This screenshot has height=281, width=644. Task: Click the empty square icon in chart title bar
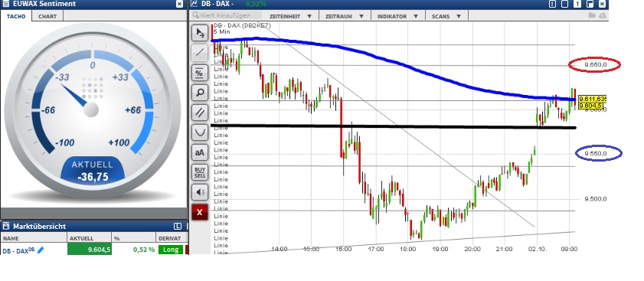[564, 4]
